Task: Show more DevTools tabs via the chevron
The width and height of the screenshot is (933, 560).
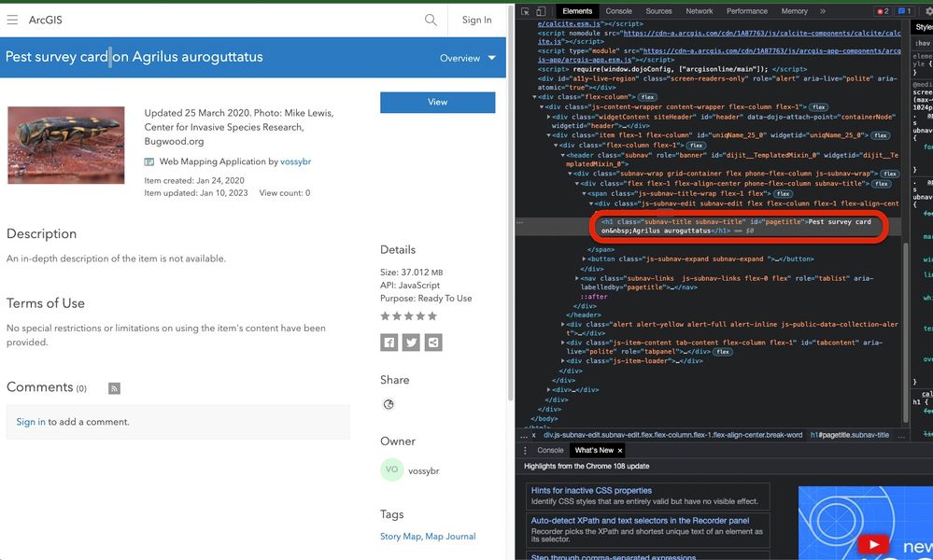Action: 822,11
